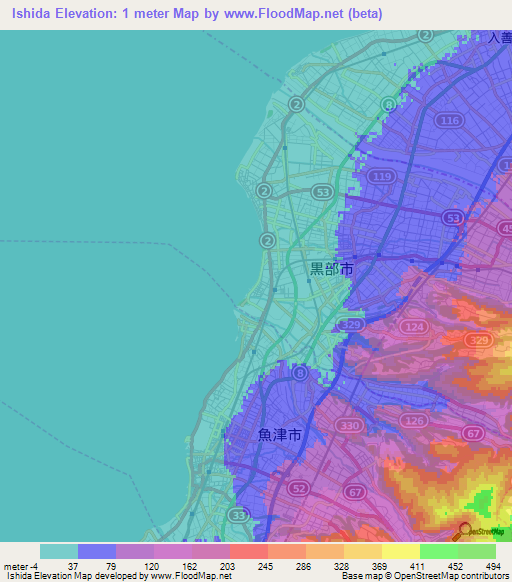Select bright green legend swatch starting at 411
The height and width of the screenshot is (582, 512).
(439, 551)
